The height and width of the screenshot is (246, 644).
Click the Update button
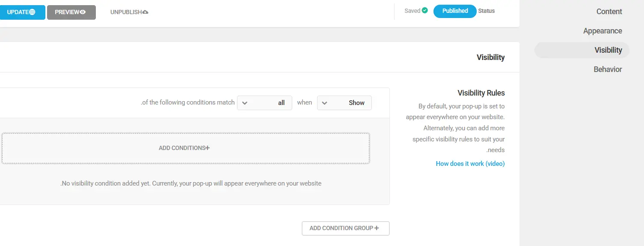22,12
